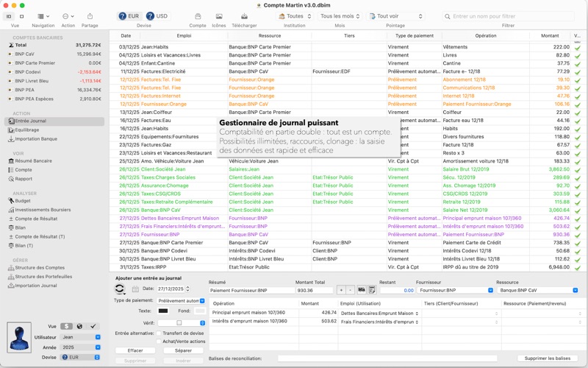Click the Télécharger download icon

click(244, 16)
